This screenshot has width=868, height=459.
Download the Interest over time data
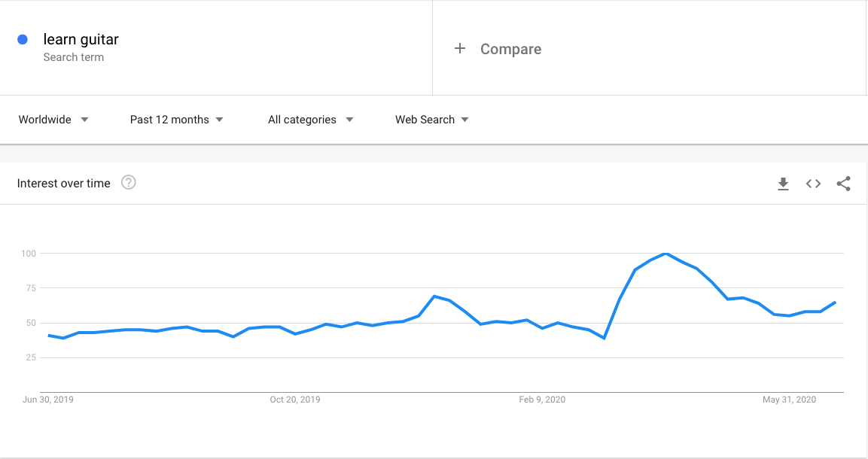(x=783, y=184)
